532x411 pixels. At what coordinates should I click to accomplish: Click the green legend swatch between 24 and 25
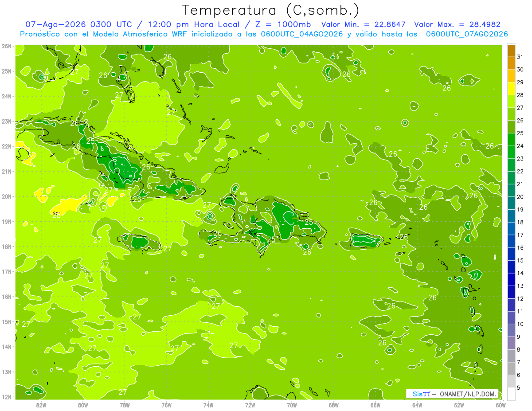(x=511, y=139)
